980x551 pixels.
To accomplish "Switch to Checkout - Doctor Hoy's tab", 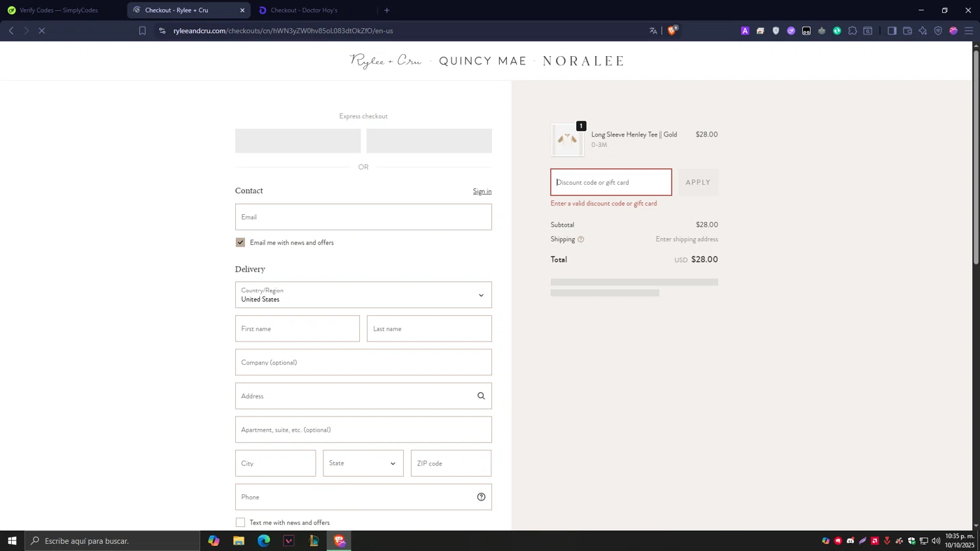I will (304, 10).
